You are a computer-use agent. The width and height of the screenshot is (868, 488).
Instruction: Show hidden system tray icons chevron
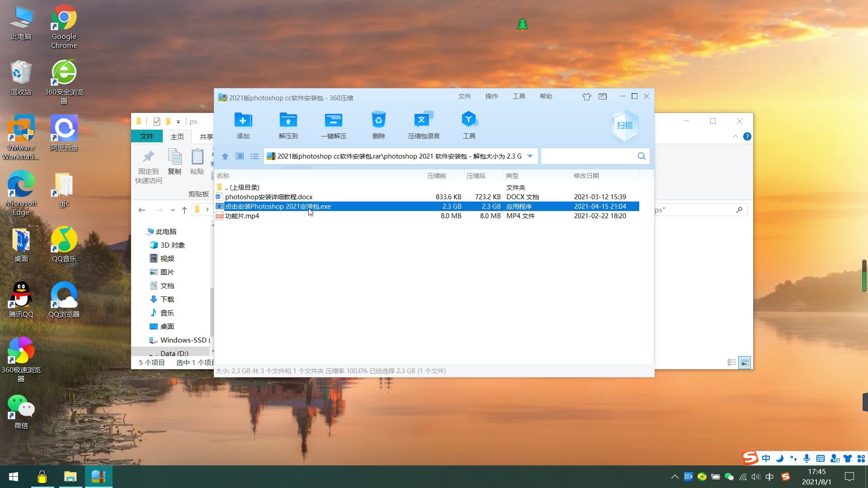675,477
